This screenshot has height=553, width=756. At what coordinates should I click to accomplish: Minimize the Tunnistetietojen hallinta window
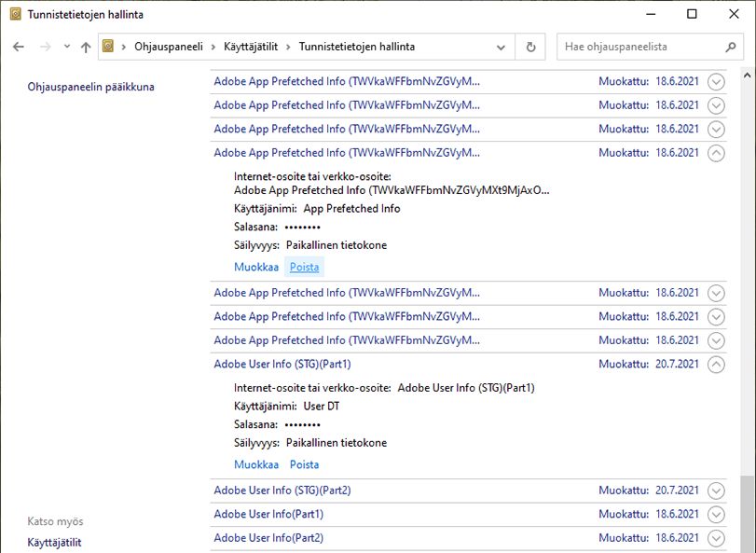(651, 14)
